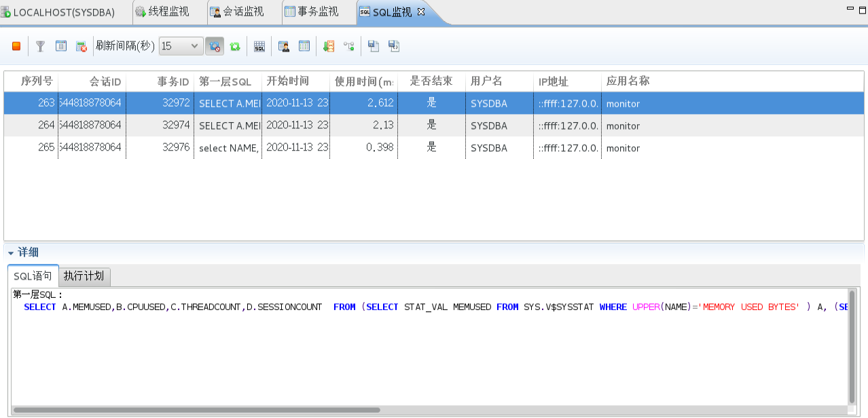Click SYSDBA username in row 264
The width and height of the screenshot is (868, 418).
(x=489, y=126)
